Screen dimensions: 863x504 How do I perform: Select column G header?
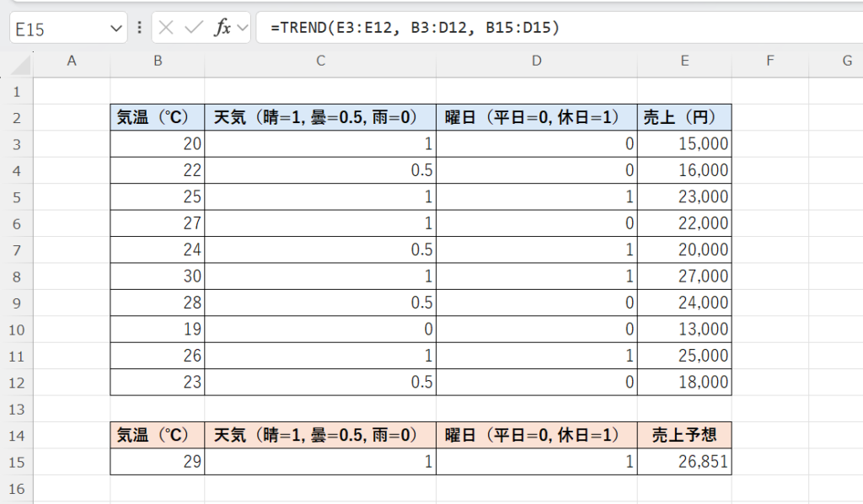(846, 61)
